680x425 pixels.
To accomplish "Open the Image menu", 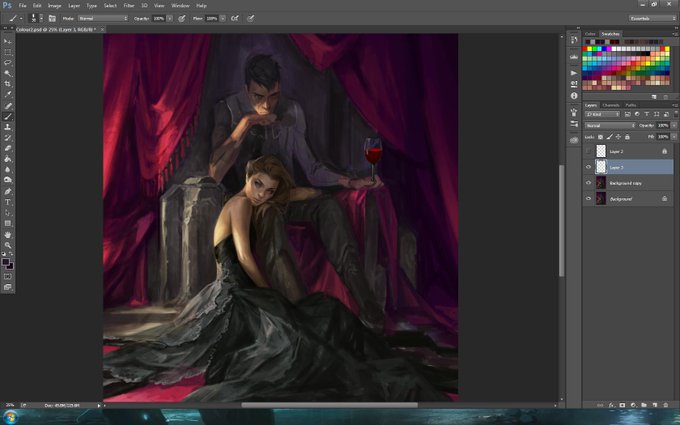I will point(54,6).
